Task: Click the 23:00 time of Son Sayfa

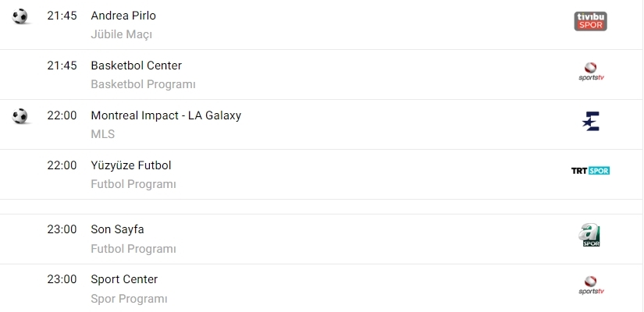Action: click(x=62, y=229)
